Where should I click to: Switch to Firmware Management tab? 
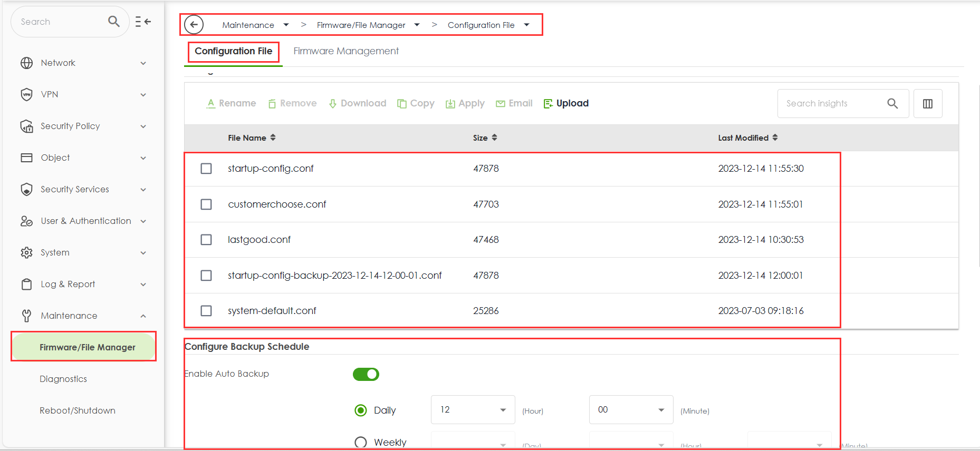[x=346, y=51]
